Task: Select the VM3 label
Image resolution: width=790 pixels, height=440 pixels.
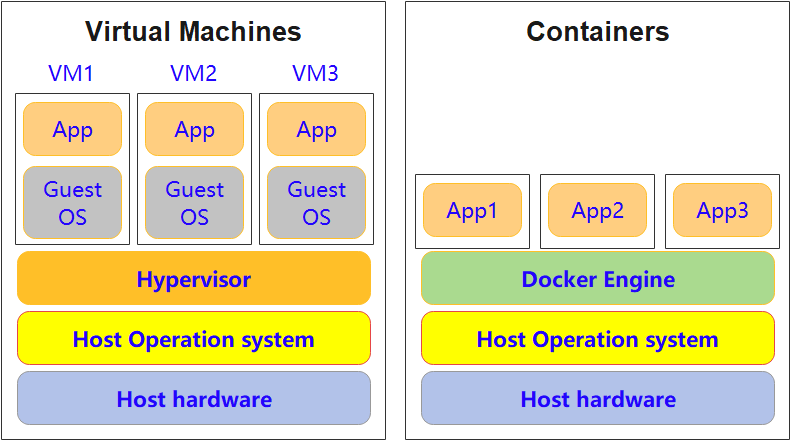Action: pos(315,74)
